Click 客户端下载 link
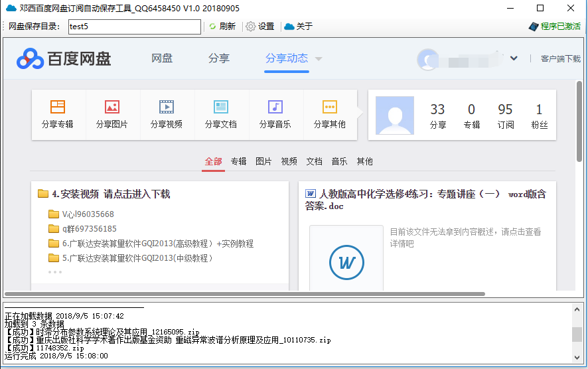This screenshot has width=588, height=369. click(561, 59)
